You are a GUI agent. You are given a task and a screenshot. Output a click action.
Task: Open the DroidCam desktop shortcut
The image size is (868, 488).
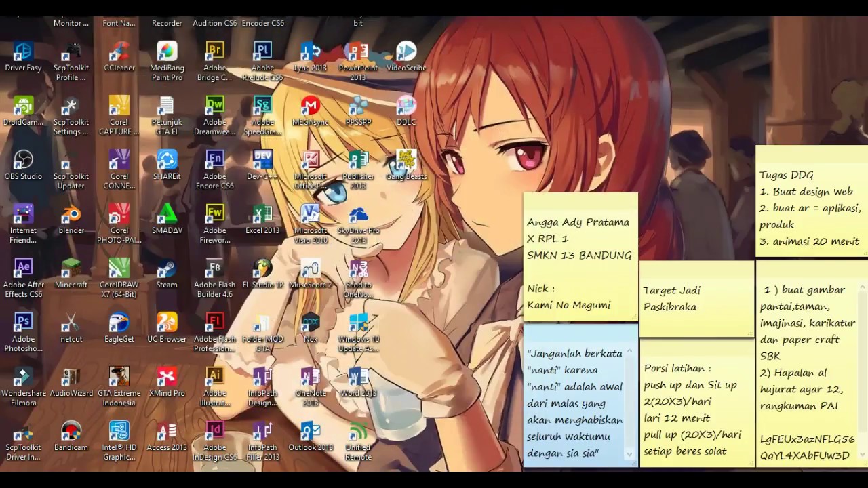23,111
